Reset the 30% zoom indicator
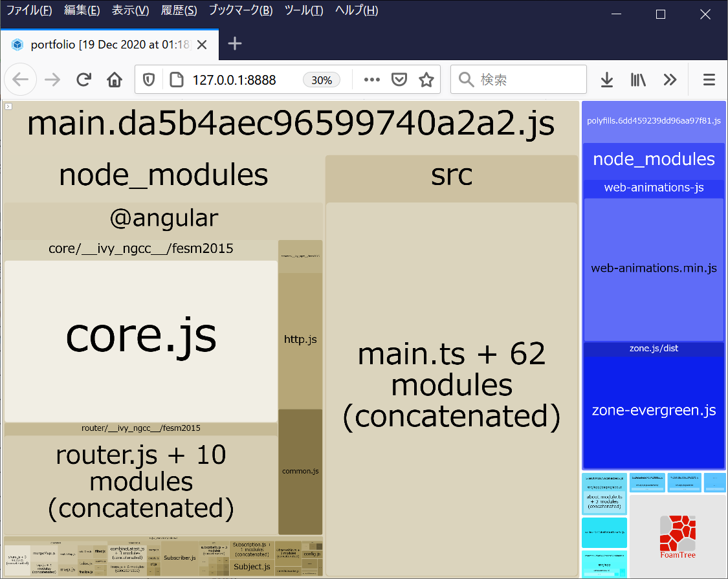Screen dimensions: 728x579 [321, 80]
